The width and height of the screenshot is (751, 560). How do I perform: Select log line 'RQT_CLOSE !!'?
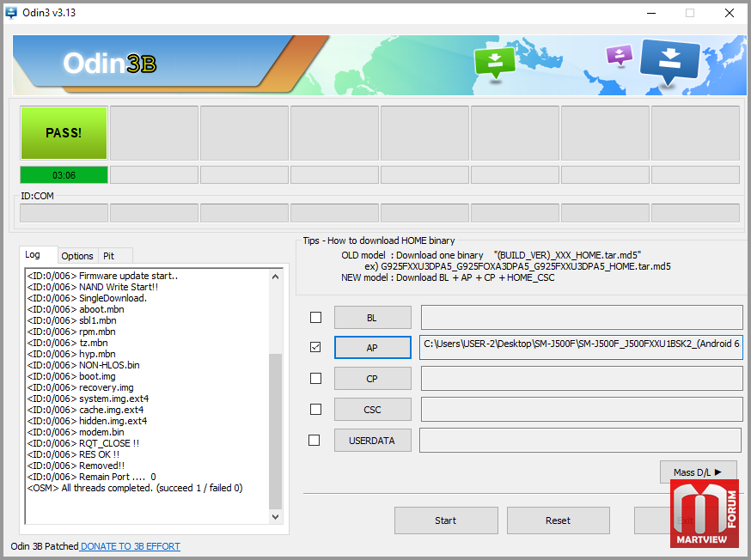(x=83, y=443)
